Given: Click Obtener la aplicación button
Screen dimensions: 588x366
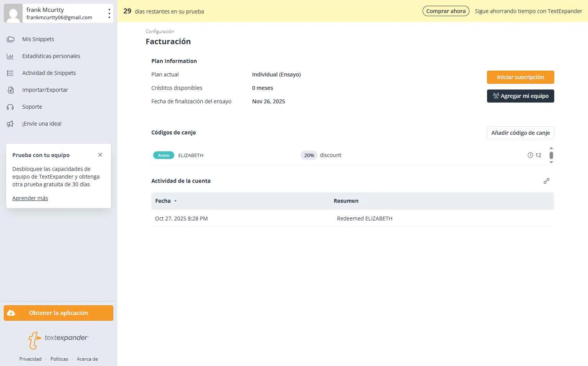Looking at the screenshot, I should pos(58,313).
